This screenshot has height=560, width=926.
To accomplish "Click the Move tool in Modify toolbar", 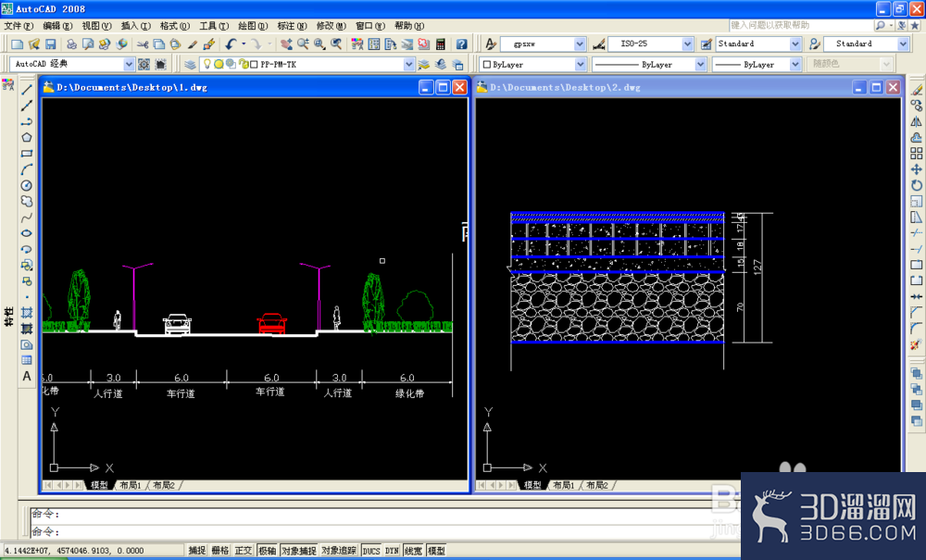I will point(916,169).
